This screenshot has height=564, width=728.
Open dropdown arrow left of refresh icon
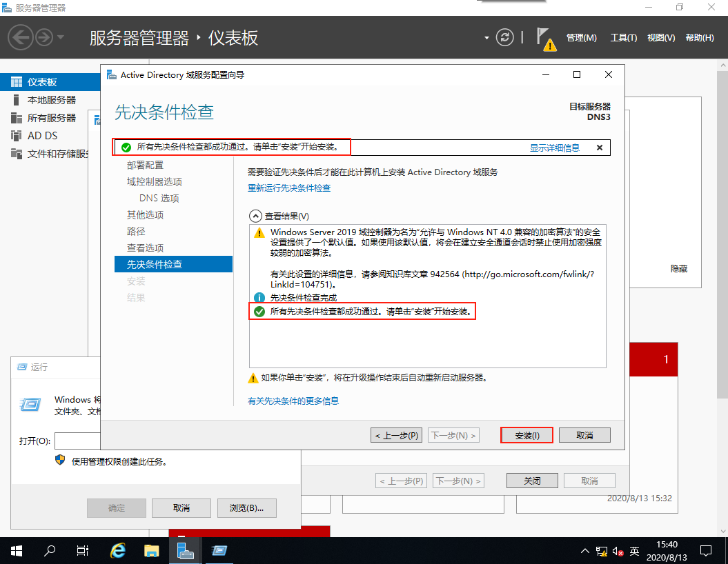[486, 37]
